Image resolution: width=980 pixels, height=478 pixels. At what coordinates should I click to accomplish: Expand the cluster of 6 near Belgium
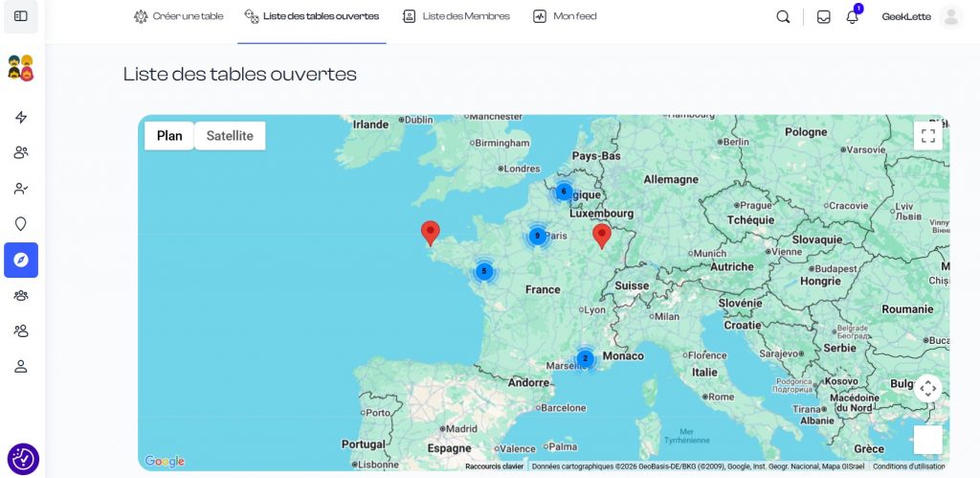pyautogui.click(x=564, y=192)
